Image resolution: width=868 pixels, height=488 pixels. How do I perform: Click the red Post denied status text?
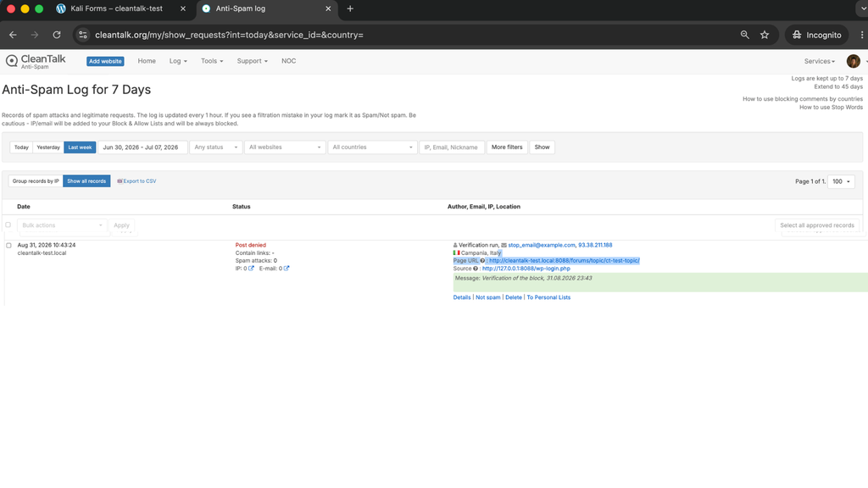pos(250,245)
